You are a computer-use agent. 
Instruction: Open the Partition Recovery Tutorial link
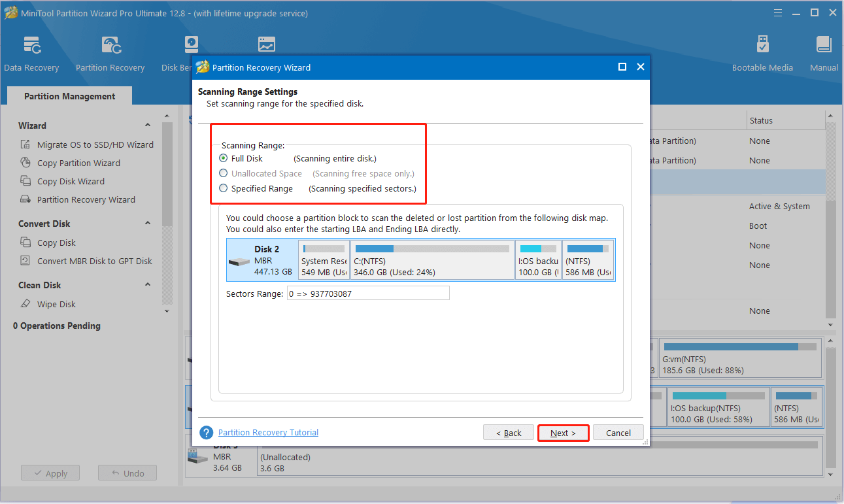(268, 432)
